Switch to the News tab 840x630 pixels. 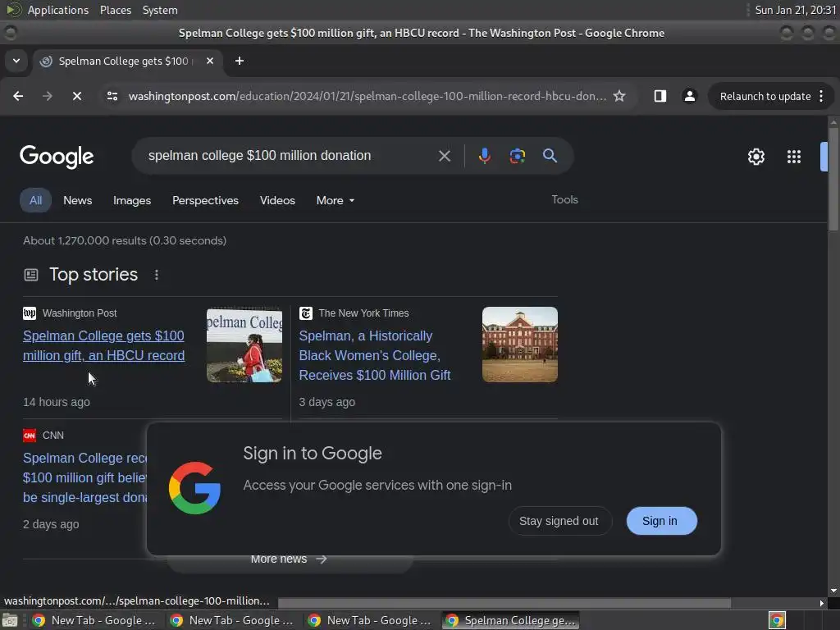pyautogui.click(x=78, y=200)
